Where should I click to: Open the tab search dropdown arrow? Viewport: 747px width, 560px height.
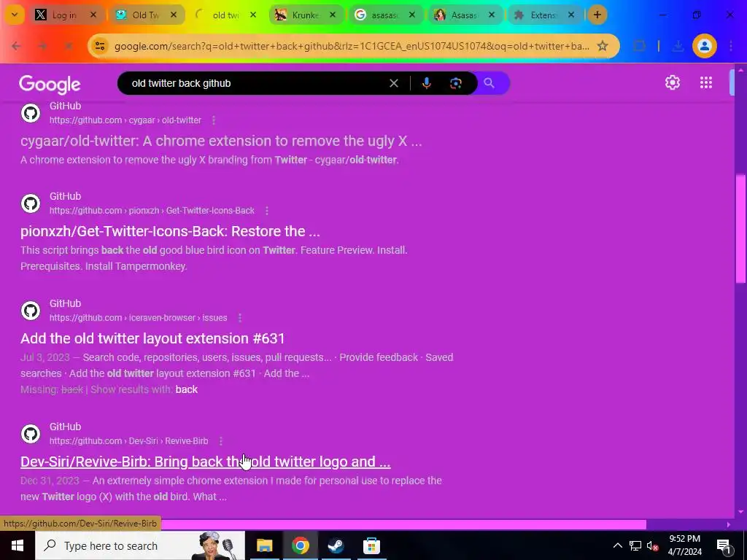pos(15,15)
